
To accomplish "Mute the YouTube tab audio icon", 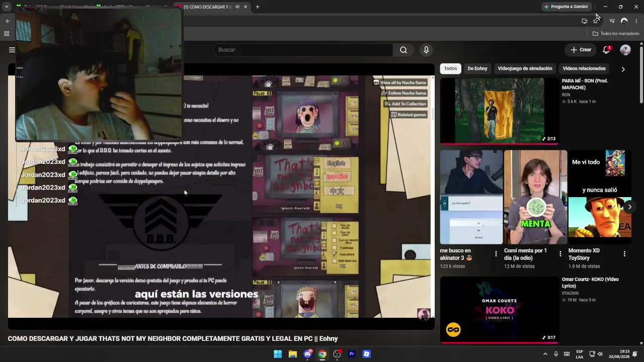I will (237, 7).
